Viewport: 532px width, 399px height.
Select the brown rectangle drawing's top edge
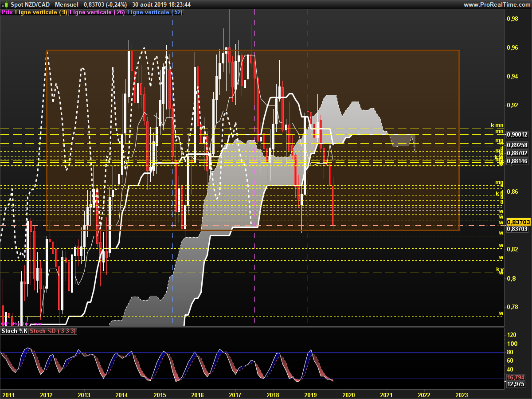pyautogui.click(x=253, y=50)
